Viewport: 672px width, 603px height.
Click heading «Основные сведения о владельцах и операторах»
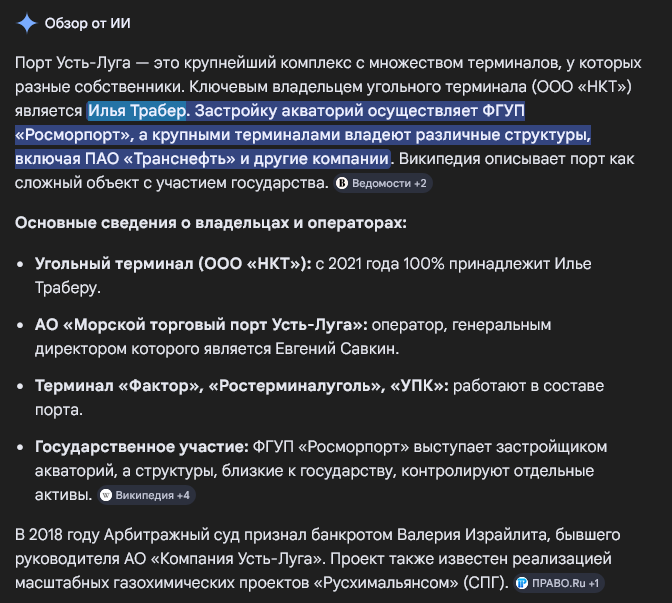click(x=210, y=222)
